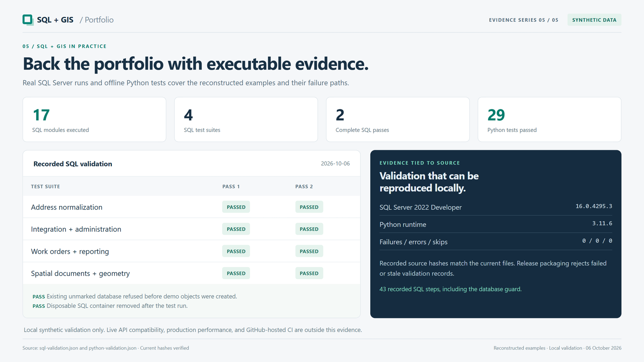Image resolution: width=644 pixels, height=362 pixels.
Task: Select the 'Address normalization' row name
Action: 67,207
